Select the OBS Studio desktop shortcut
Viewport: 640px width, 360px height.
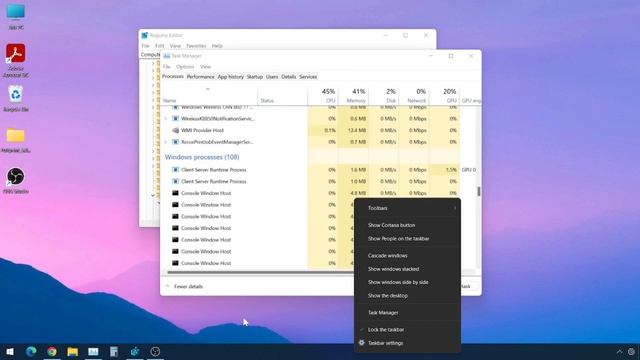(16, 180)
